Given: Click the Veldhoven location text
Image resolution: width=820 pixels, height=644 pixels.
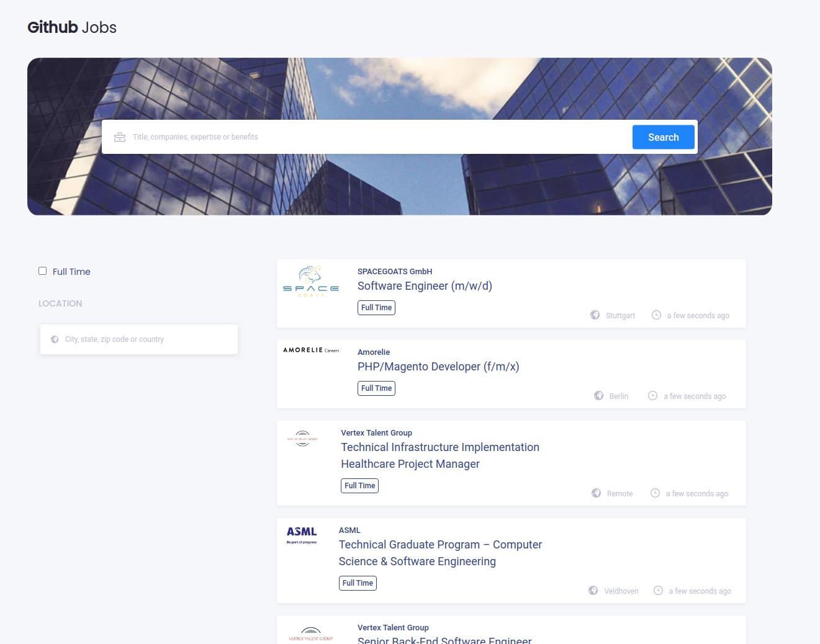Looking at the screenshot, I should point(621,591).
